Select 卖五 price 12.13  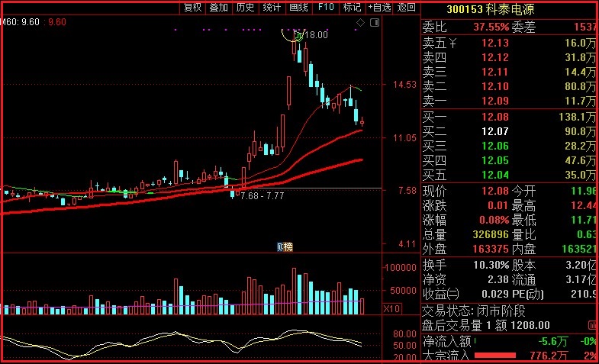point(495,43)
